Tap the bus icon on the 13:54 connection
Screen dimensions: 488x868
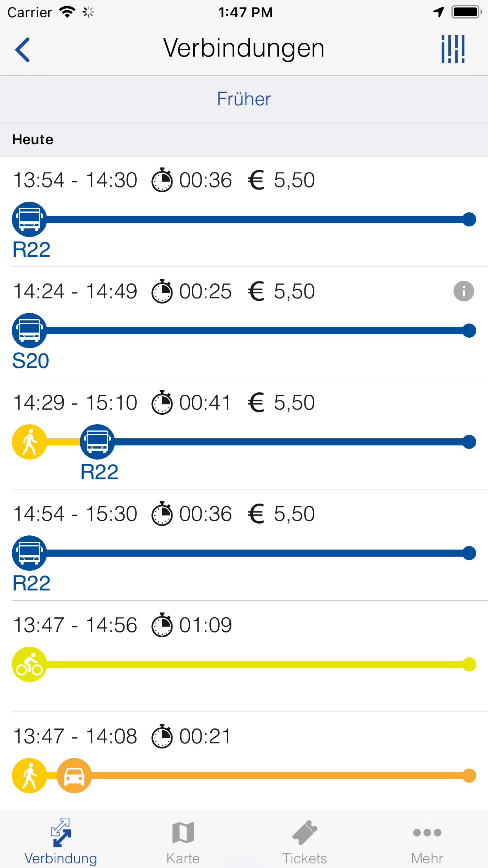(29, 219)
